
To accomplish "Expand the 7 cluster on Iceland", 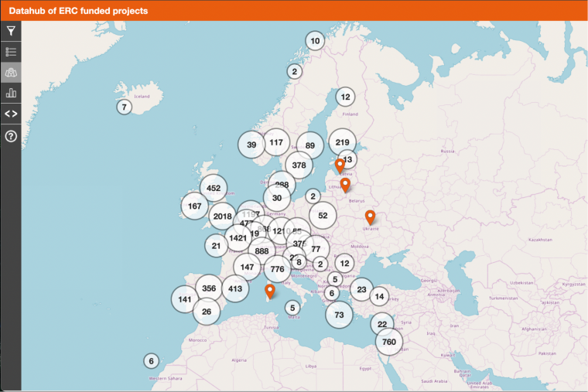I will click(x=124, y=107).
